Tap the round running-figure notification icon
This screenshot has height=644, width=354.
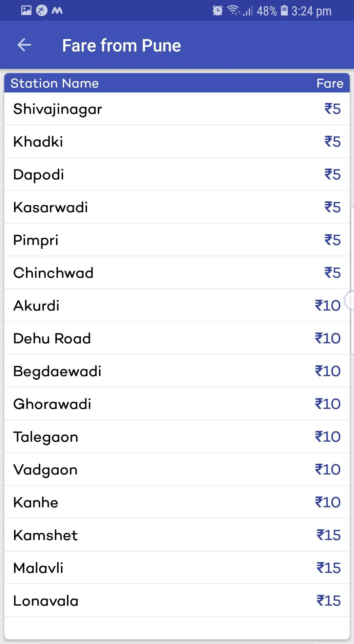[42, 10]
